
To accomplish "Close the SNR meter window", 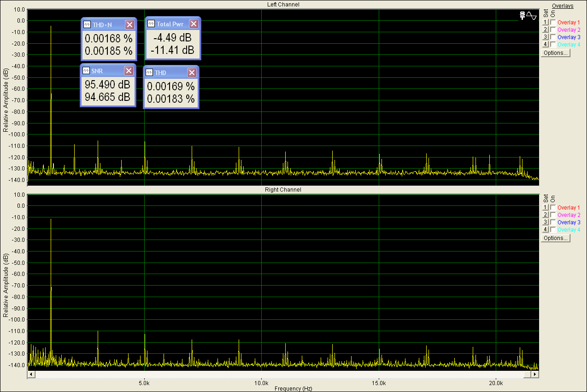I will coord(129,70).
